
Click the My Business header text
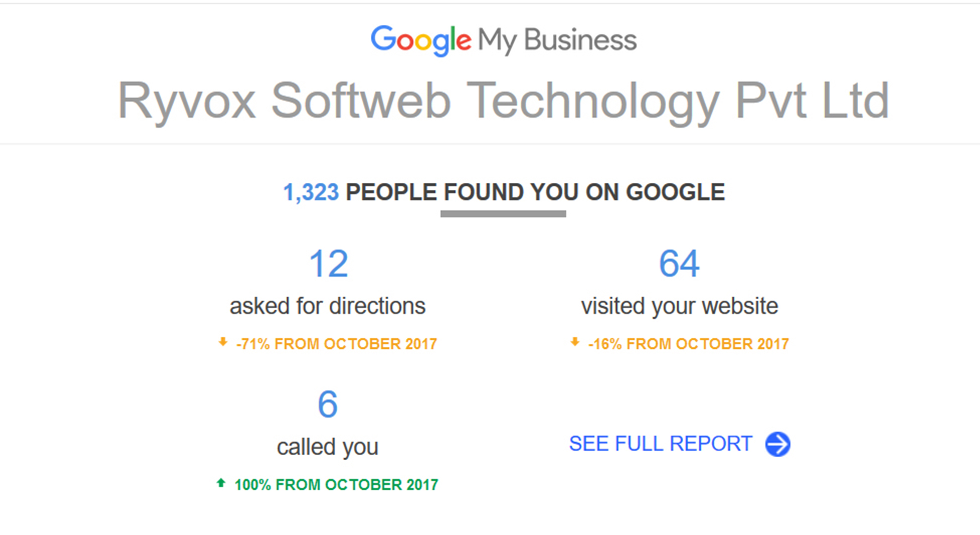557,40
